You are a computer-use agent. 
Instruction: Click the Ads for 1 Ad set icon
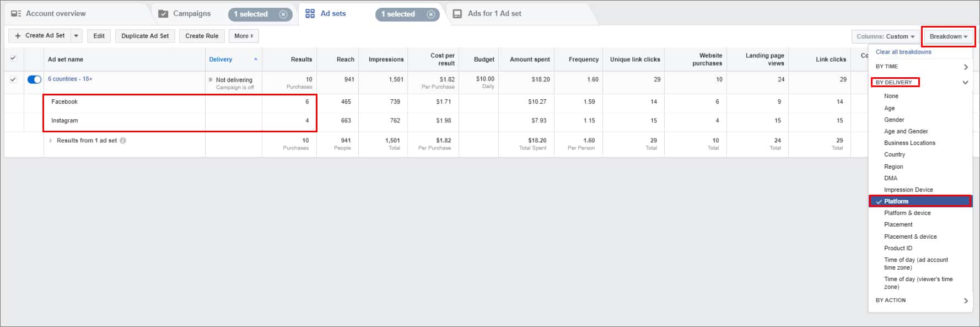457,14
